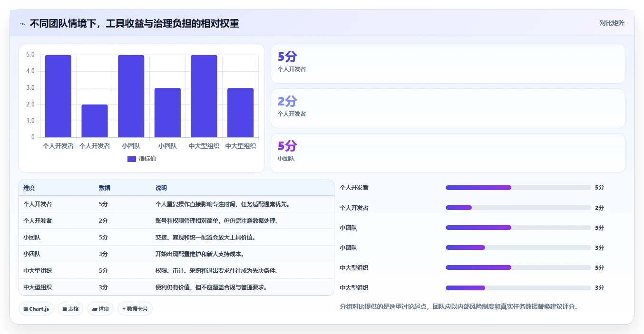Click the 个人开发者 progress bar showing 2分
The width and height of the screenshot is (644, 334).
coord(518,208)
